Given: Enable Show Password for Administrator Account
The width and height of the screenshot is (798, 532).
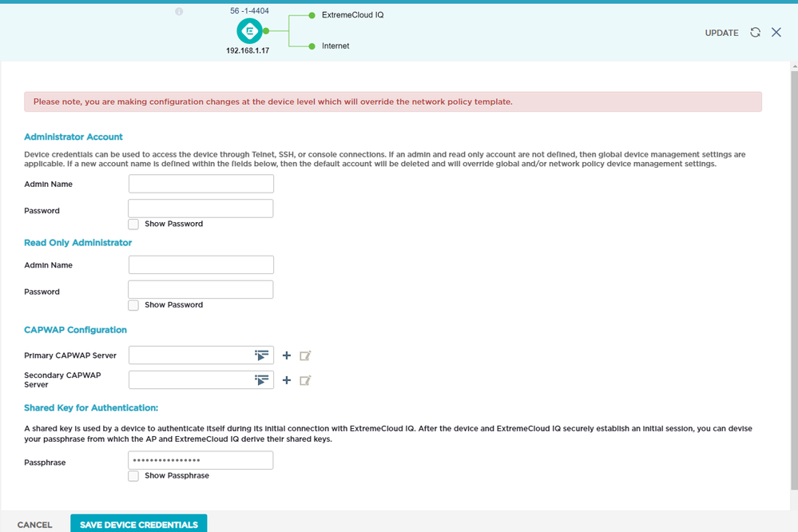Looking at the screenshot, I should (x=133, y=224).
